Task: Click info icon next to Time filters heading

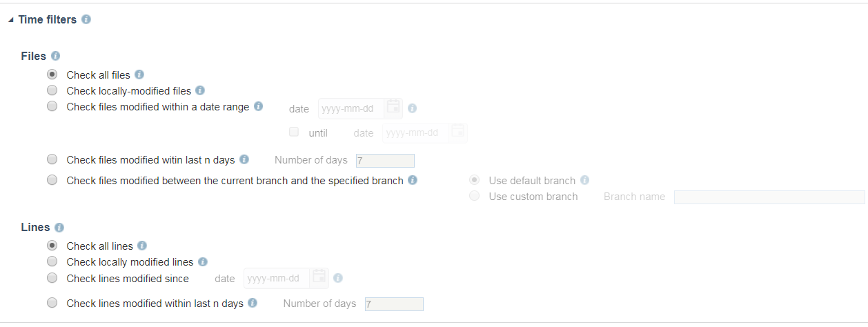Action: 86,19
